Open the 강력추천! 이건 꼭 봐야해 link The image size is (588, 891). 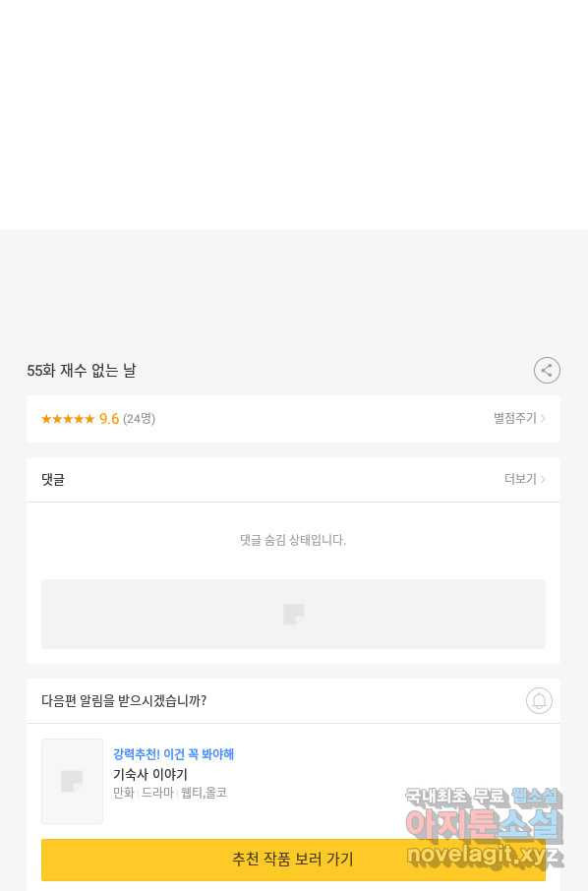click(x=173, y=754)
